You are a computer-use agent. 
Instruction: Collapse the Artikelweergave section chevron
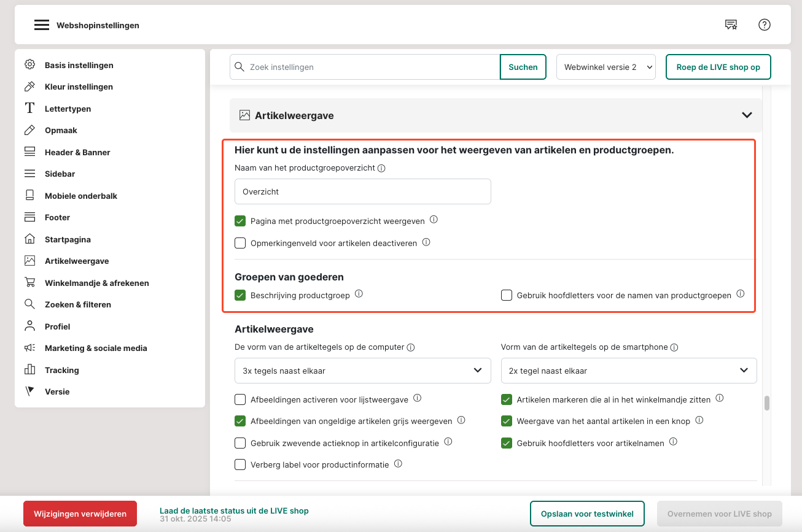click(747, 115)
